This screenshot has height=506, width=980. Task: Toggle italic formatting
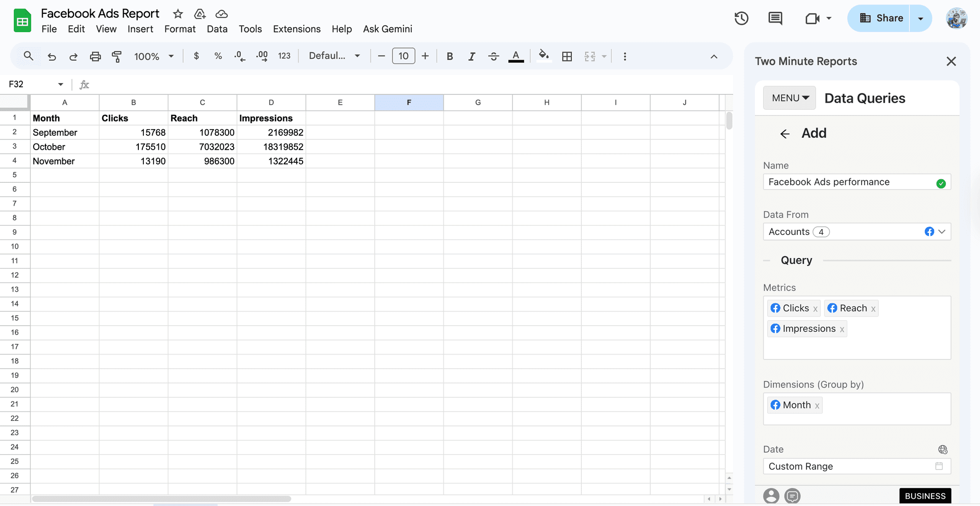pos(471,56)
